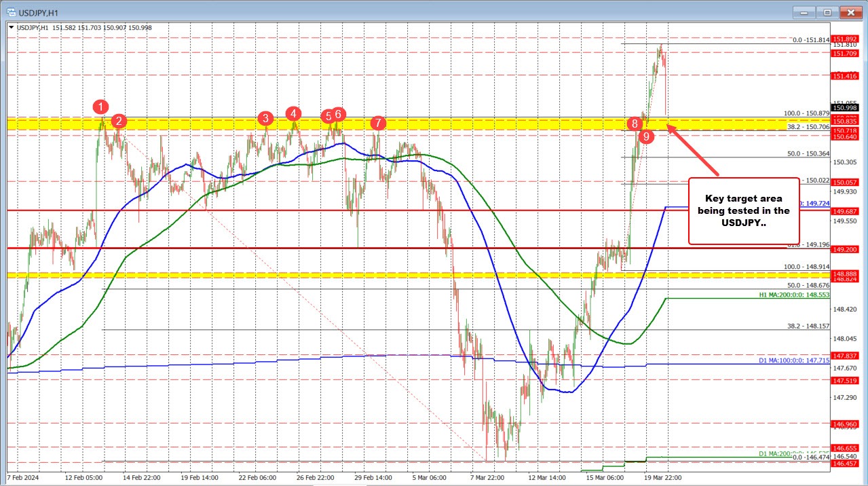Click circled marker 3 on the chart
The height and width of the screenshot is (486, 868).
point(265,118)
